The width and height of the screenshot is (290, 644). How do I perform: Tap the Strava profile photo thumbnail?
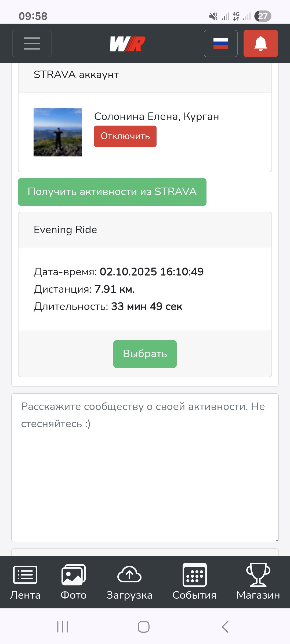click(x=58, y=132)
